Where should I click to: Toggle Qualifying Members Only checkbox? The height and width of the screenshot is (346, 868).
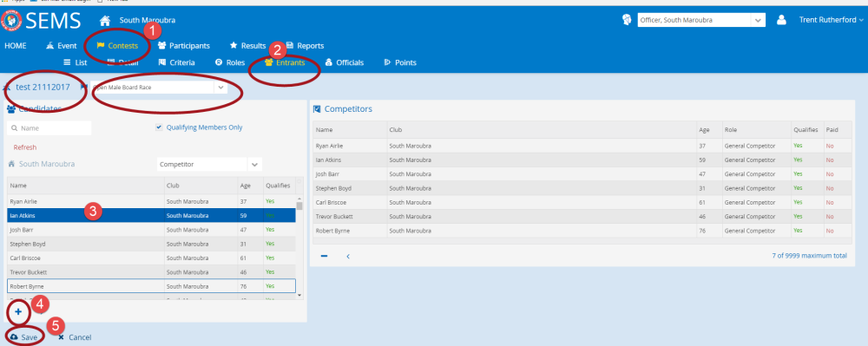click(159, 127)
